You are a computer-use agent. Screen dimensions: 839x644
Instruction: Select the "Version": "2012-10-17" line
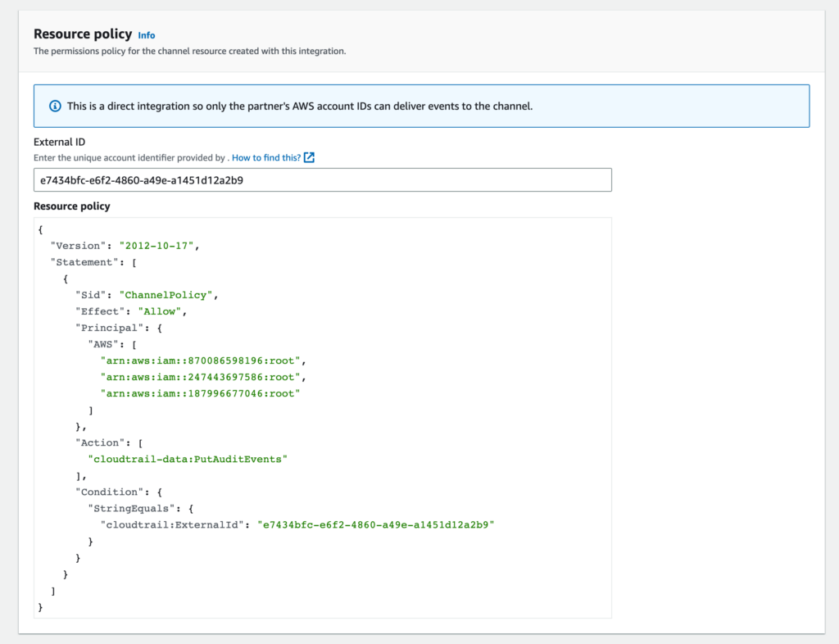click(125, 246)
